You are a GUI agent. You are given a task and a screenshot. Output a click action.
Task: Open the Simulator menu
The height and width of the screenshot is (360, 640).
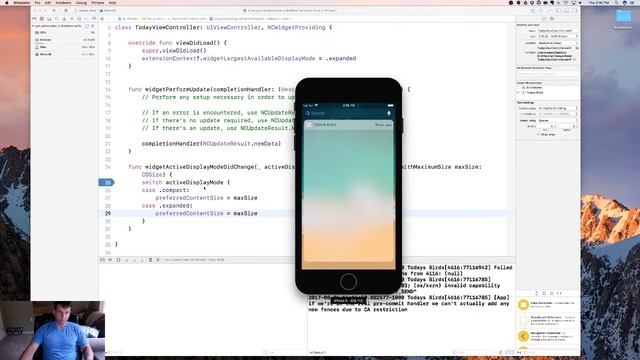[22, 2]
